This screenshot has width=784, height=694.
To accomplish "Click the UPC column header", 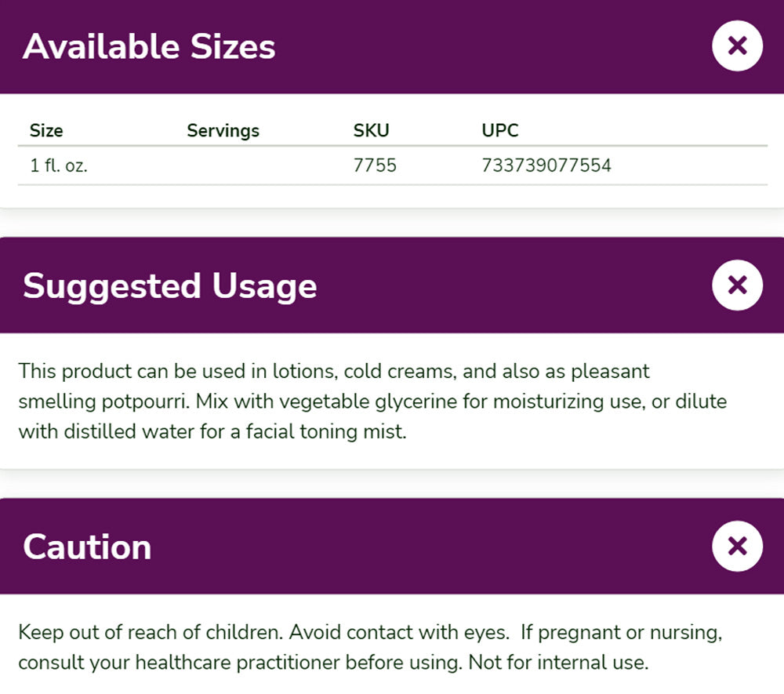I will (500, 130).
